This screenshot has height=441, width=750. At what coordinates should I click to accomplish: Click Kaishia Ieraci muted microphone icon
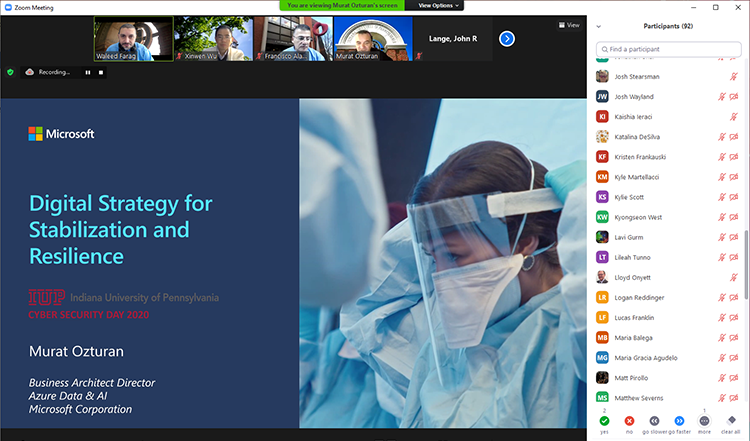[x=734, y=117]
